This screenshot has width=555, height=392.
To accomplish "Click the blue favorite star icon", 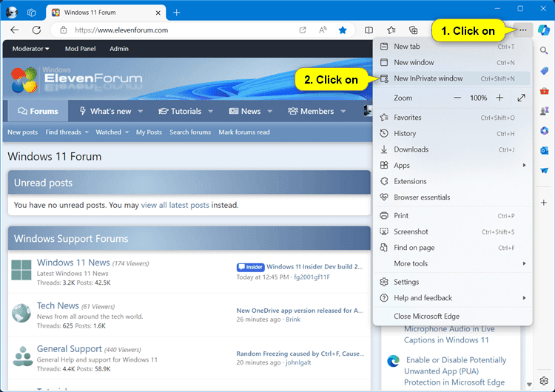I will 343,30.
